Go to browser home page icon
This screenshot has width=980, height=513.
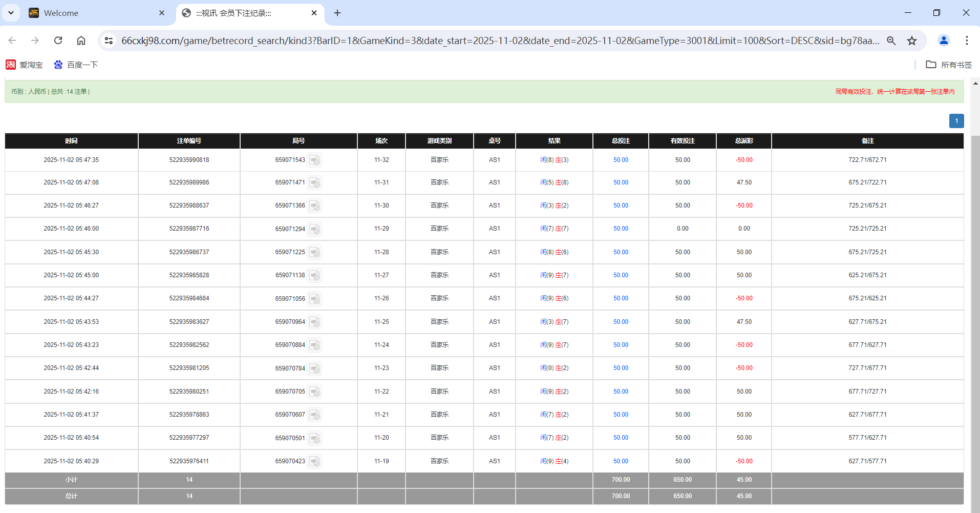tap(81, 40)
